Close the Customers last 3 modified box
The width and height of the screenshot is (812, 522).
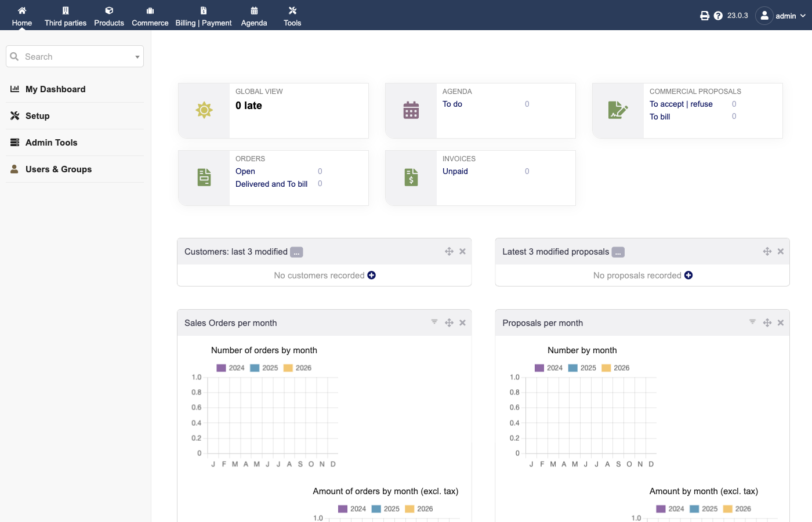[x=463, y=251]
